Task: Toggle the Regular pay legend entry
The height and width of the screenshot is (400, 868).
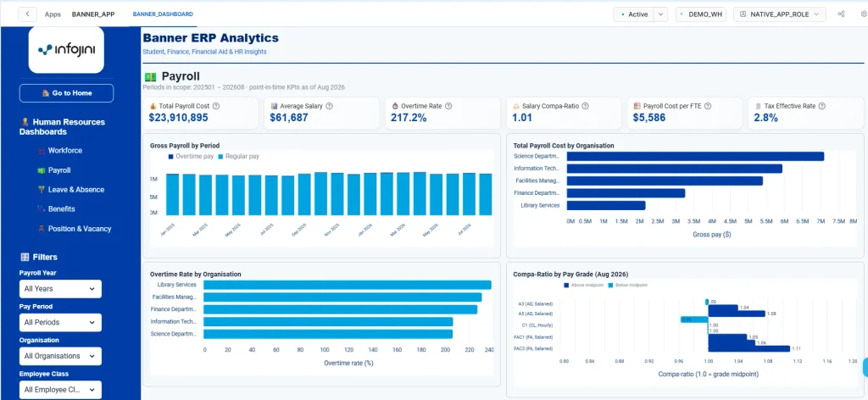Action: (238, 157)
